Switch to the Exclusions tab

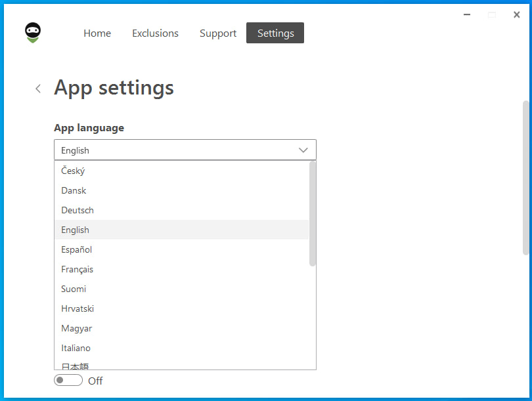[x=155, y=33]
